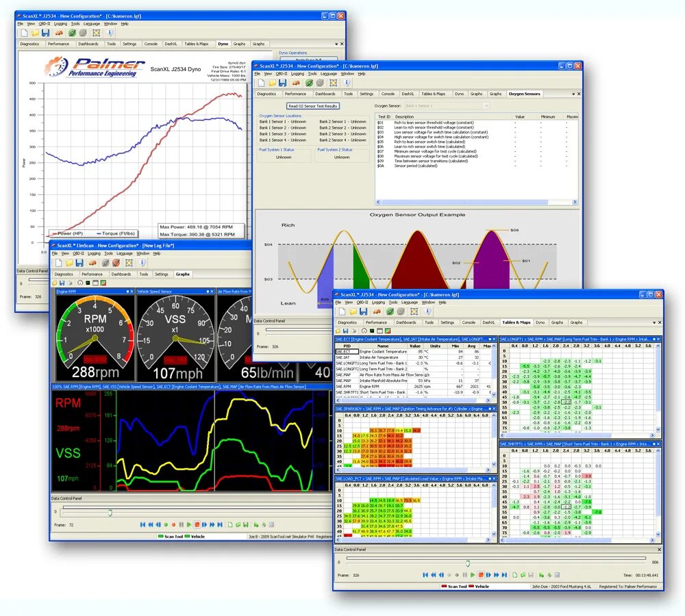This screenshot has width=685, height=616.
Task: Click New file icon in Dyno window toolbar
Action: (25, 33)
